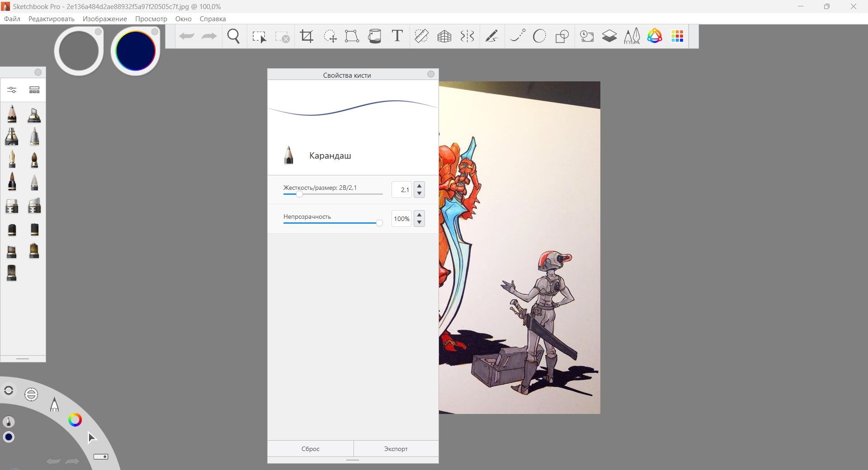Click the dark blue color puck

click(135, 51)
